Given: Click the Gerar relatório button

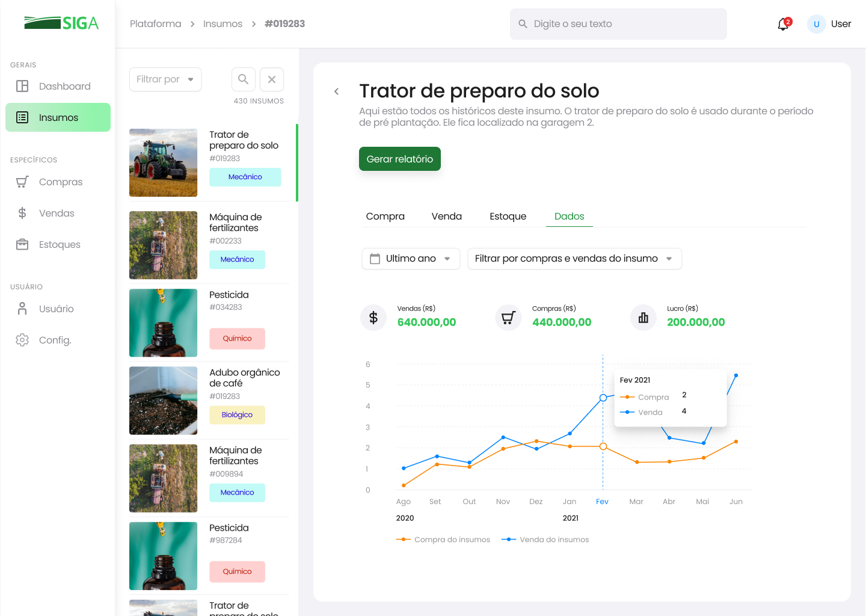Looking at the screenshot, I should (399, 159).
